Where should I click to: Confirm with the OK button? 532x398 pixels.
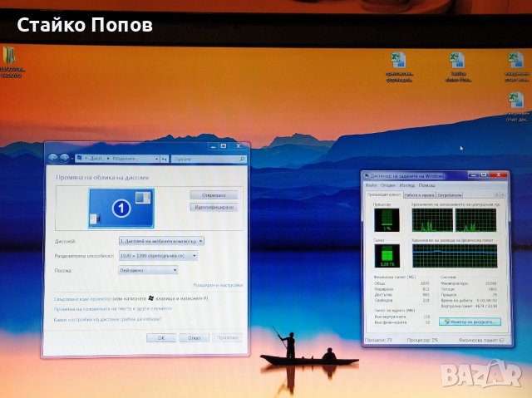(161, 337)
